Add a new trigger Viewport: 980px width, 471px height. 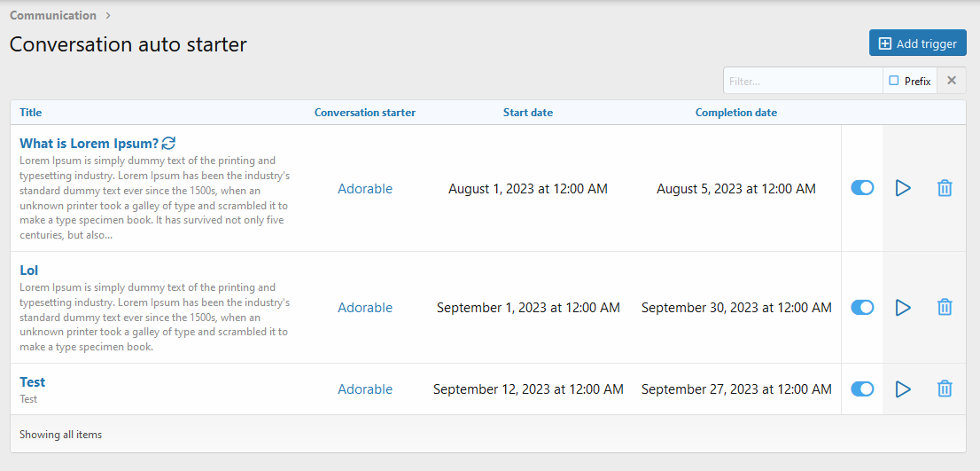917,43
